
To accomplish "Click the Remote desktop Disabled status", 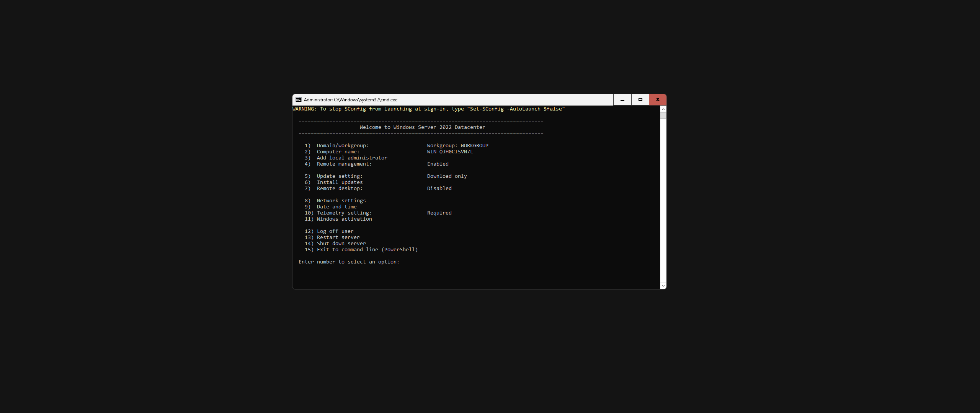I will click(x=439, y=189).
